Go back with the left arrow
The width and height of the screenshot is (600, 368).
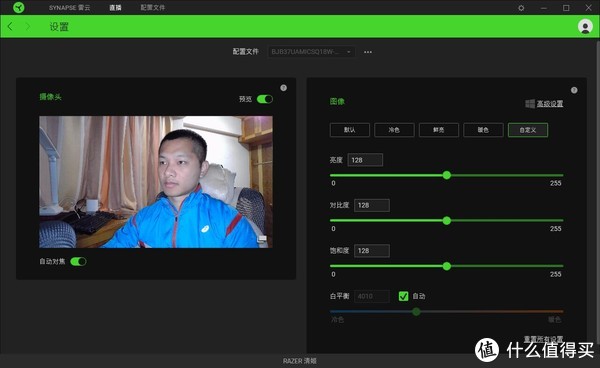pos(10,26)
